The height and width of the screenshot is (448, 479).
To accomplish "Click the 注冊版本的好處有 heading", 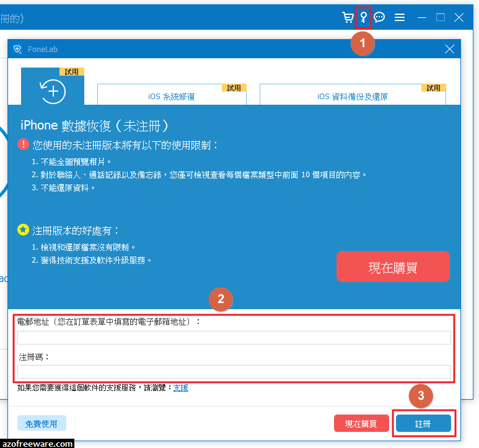I will pos(76,231).
